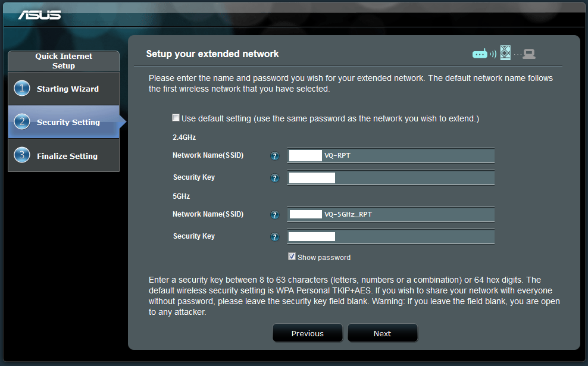The height and width of the screenshot is (366, 588).
Task: Enable the Use default setting checkbox
Action: (176, 118)
